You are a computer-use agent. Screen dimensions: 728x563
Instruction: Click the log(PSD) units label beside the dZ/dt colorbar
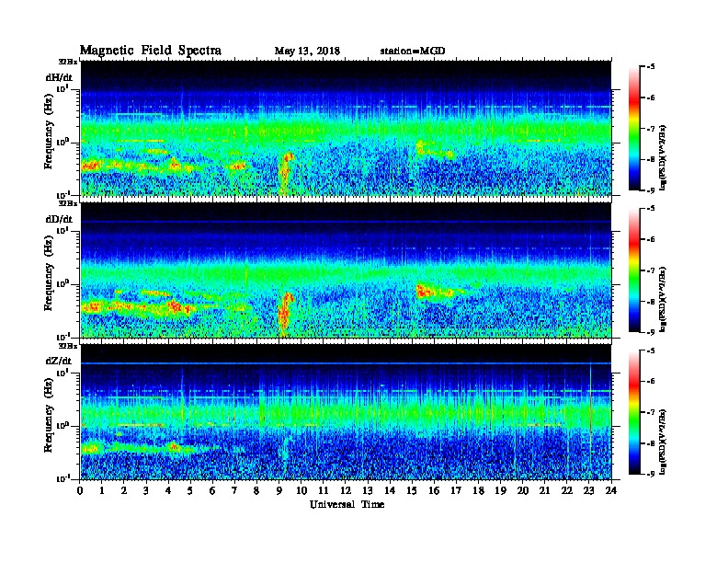pyautogui.click(x=663, y=442)
